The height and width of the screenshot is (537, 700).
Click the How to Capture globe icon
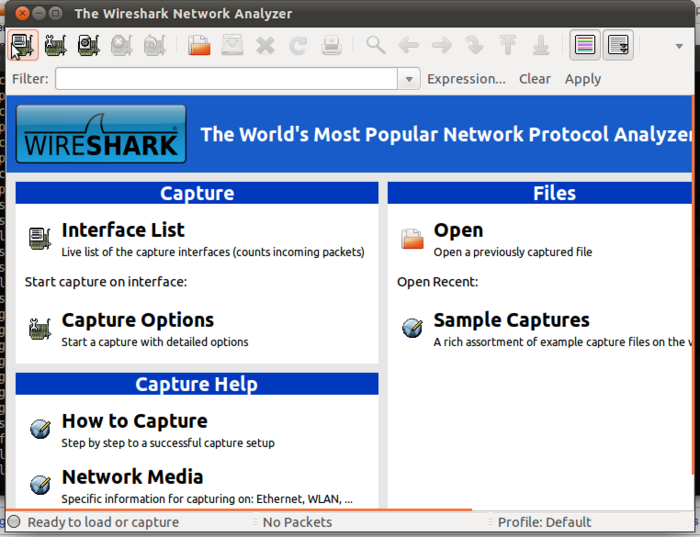click(x=40, y=429)
